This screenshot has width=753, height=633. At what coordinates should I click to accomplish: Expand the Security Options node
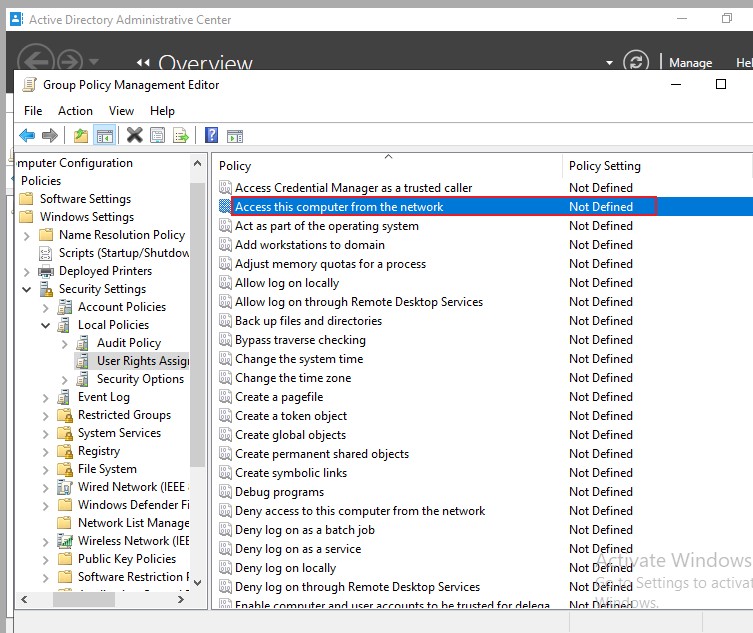(x=65, y=380)
